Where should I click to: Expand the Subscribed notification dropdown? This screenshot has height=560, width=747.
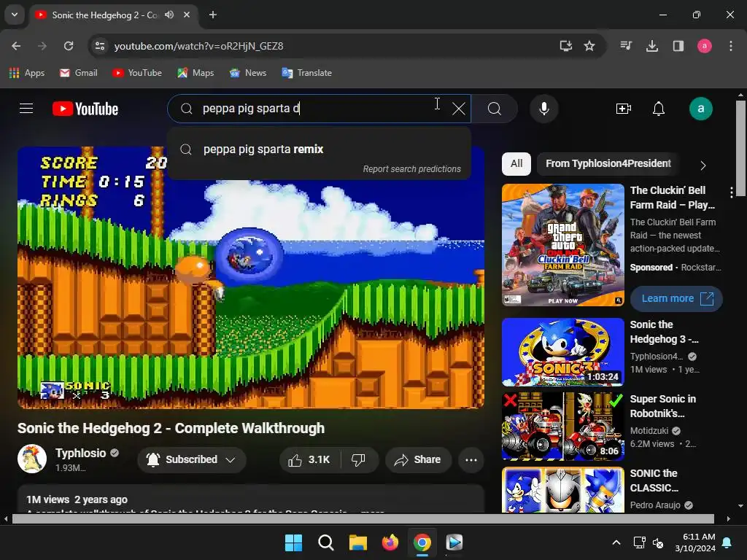click(x=192, y=459)
